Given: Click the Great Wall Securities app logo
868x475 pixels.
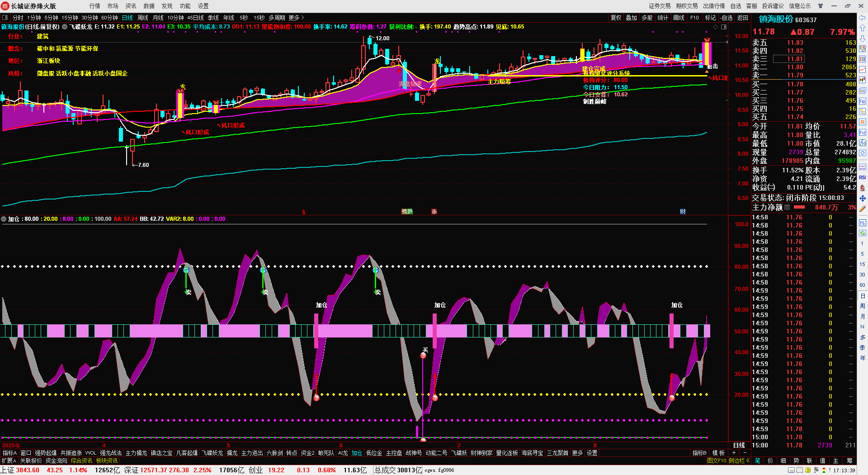Looking at the screenshot, I should point(5,6).
